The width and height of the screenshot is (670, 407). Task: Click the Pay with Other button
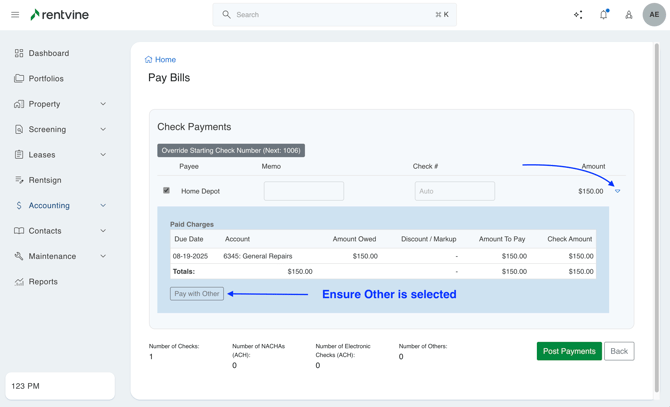197,294
